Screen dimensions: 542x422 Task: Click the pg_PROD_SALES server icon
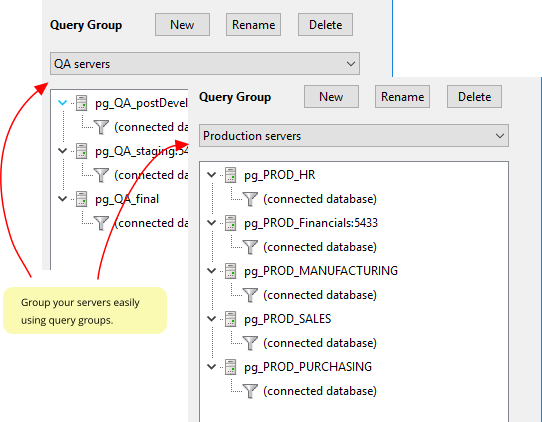click(x=231, y=319)
